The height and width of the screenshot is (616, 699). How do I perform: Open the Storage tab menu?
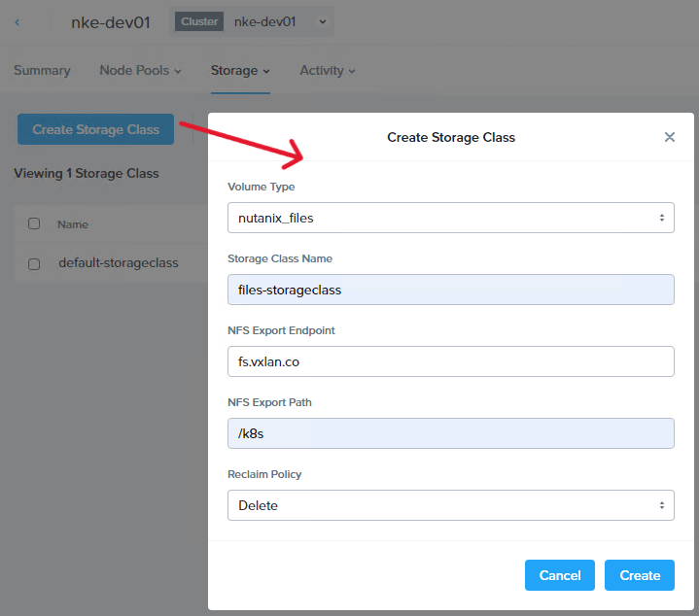(x=240, y=70)
